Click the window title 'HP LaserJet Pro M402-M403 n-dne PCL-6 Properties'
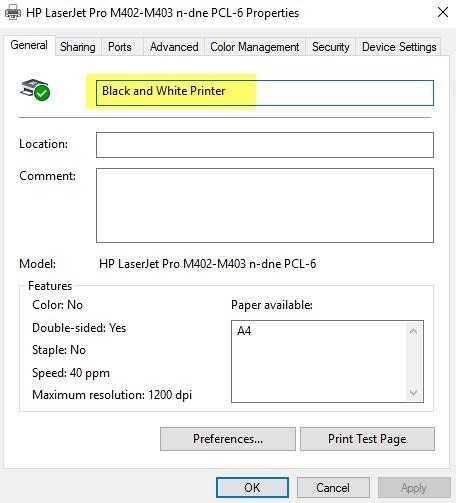Screen dimensions: 456x503 (162, 13)
